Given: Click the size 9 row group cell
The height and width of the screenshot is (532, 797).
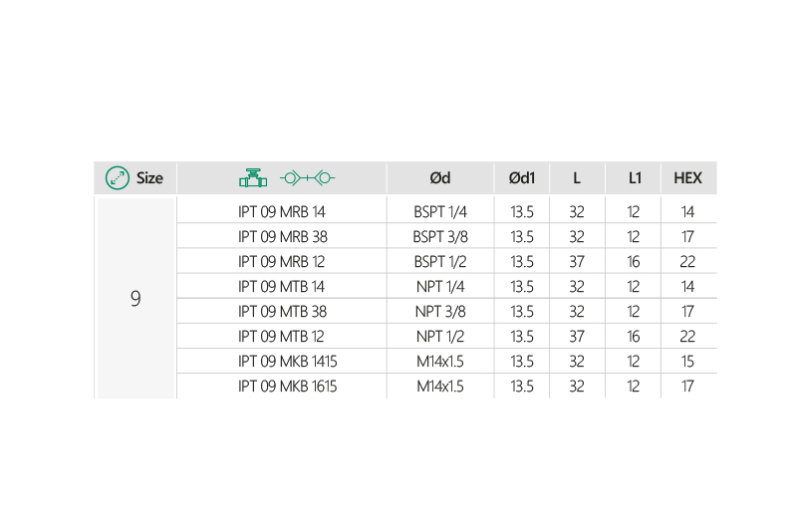Looking at the screenshot, I should [x=135, y=298].
